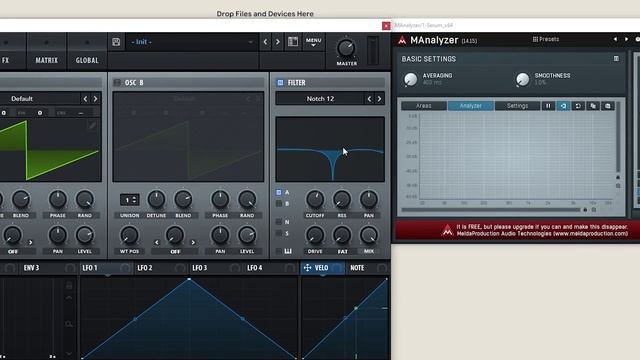Open the Serum MENU dropdown
640x360 pixels.
pyautogui.click(x=313, y=42)
